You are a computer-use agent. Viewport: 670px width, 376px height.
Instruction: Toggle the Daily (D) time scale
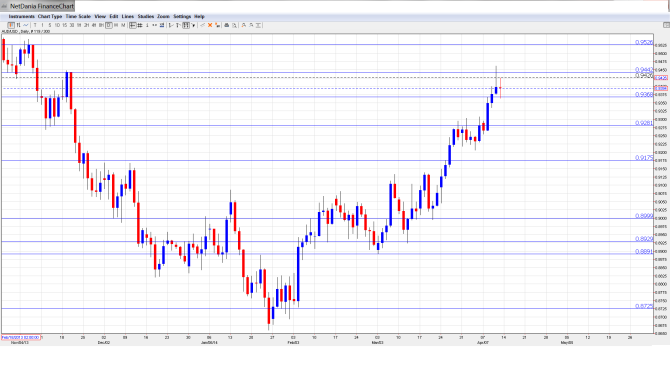click(109, 25)
